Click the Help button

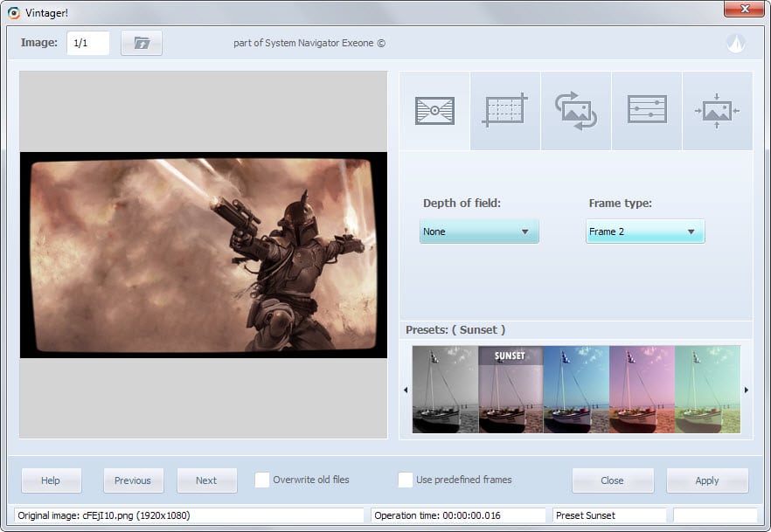point(51,480)
